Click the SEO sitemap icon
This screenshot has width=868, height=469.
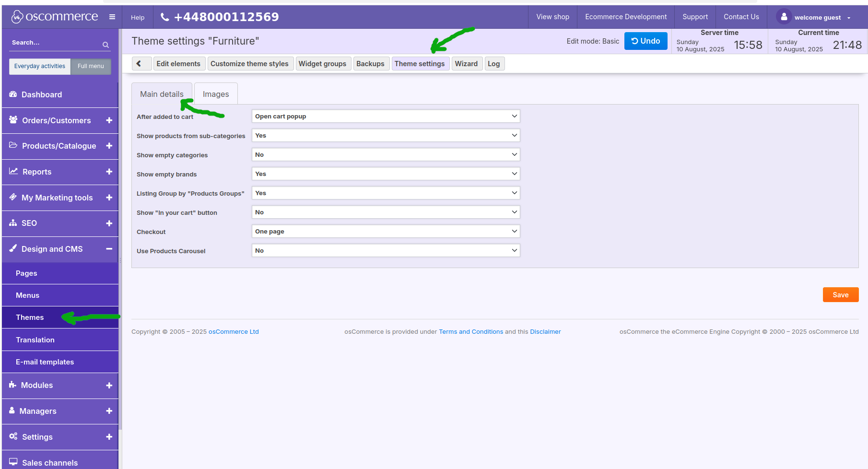pyautogui.click(x=13, y=223)
